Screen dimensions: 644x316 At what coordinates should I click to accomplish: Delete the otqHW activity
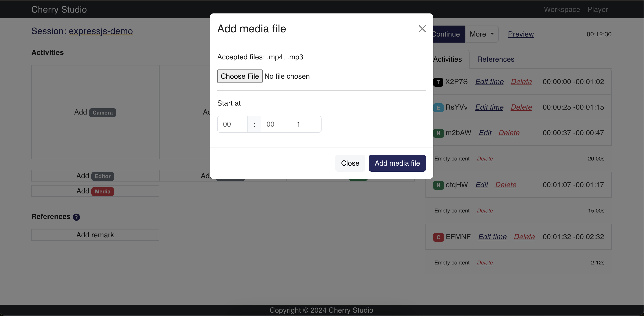point(506,185)
